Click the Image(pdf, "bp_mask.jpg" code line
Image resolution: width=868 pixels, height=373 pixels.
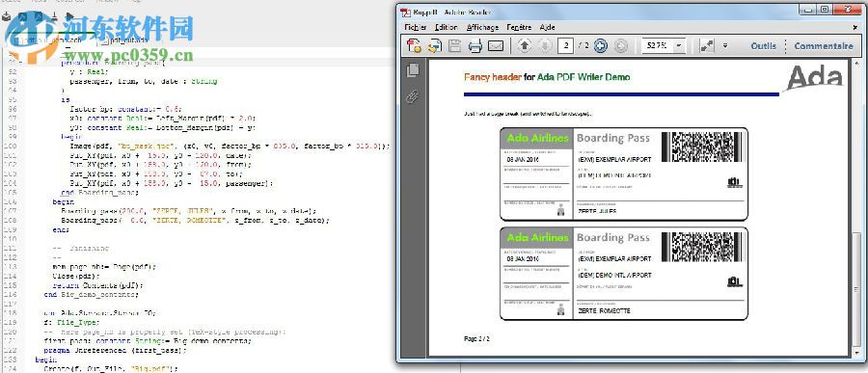pos(231,147)
